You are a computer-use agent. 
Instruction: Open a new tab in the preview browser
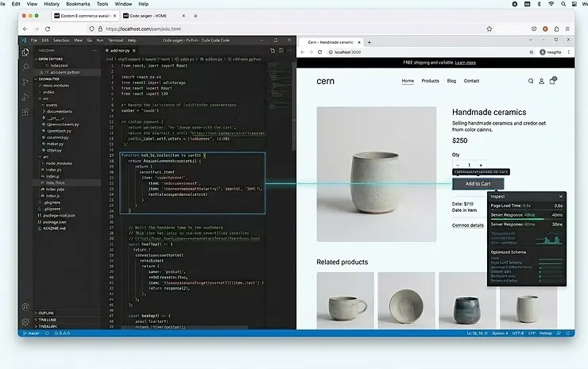pos(369,42)
